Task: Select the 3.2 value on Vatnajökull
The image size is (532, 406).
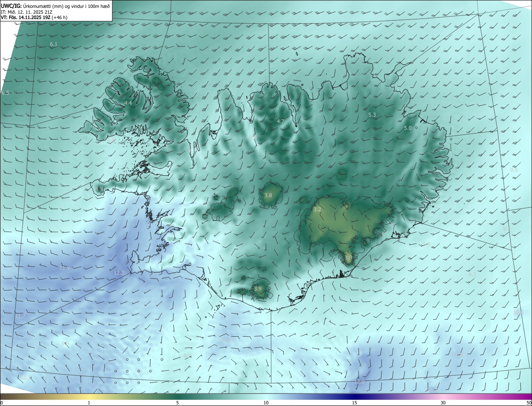Action: (317, 210)
